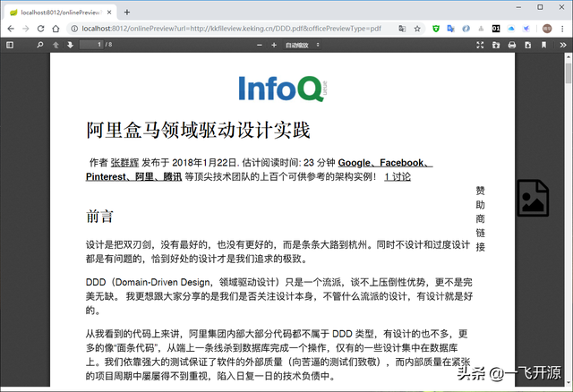The height and width of the screenshot is (392, 573).
Task: Go to the next PDF page
Action: pyautogui.click(x=70, y=45)
